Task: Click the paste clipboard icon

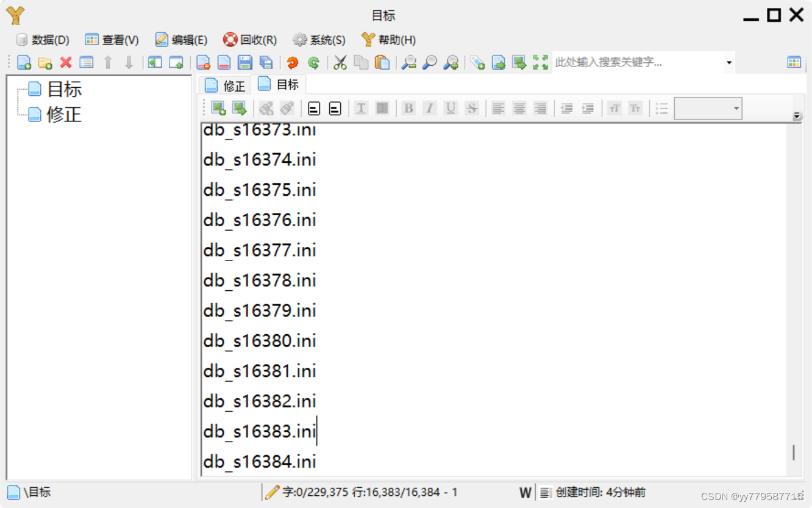Action: point(382,62)
